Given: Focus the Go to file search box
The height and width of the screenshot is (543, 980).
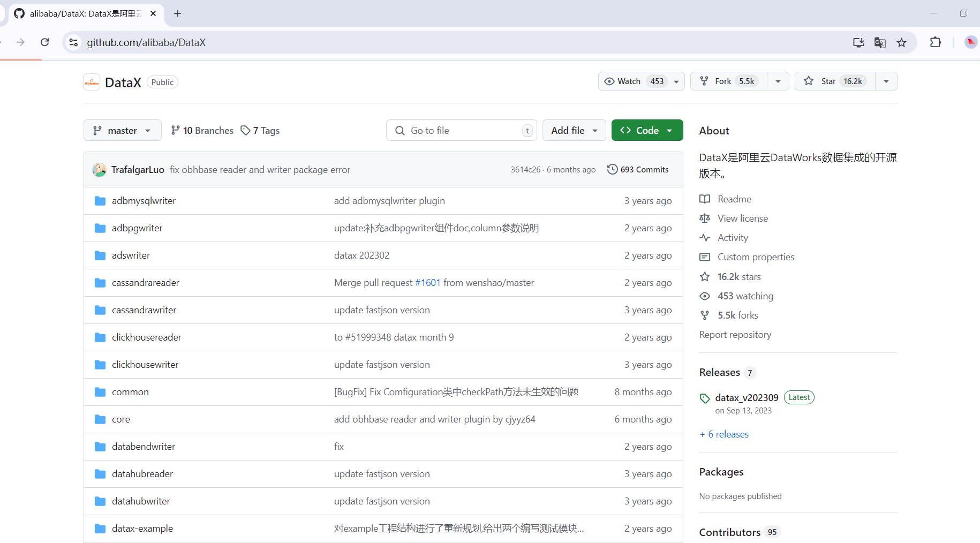Looking at the screenshot, I should (x=461, y=130).
